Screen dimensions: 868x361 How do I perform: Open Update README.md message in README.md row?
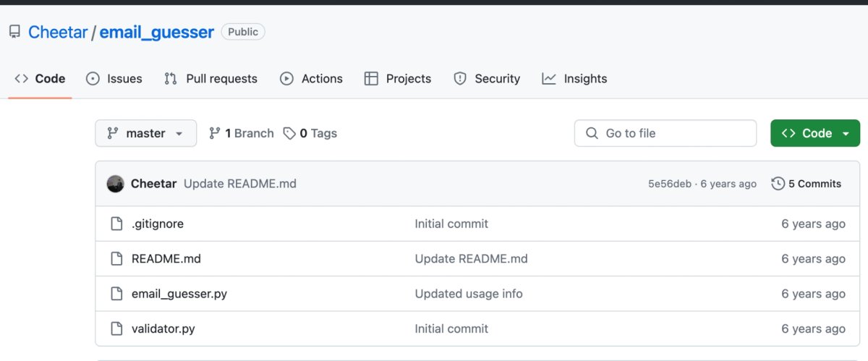472,259
